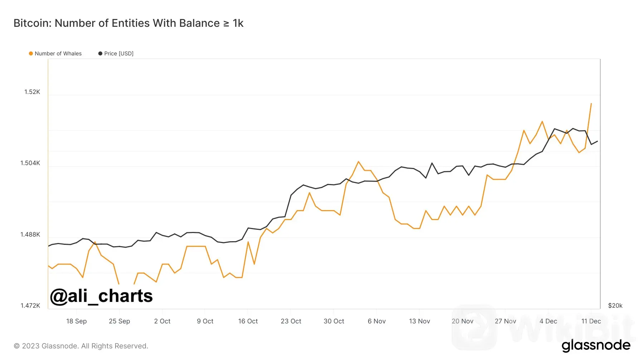The image size is (644, 362).
Task: Toggle the Price [USD] legend label
Action: click(x=119, y=54)
